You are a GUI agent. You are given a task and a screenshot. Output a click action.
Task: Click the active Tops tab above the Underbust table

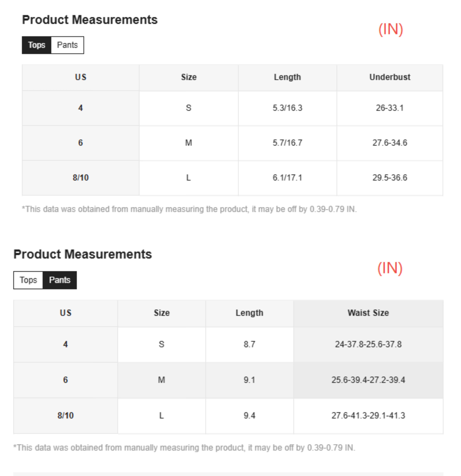(x=37, y=45)
